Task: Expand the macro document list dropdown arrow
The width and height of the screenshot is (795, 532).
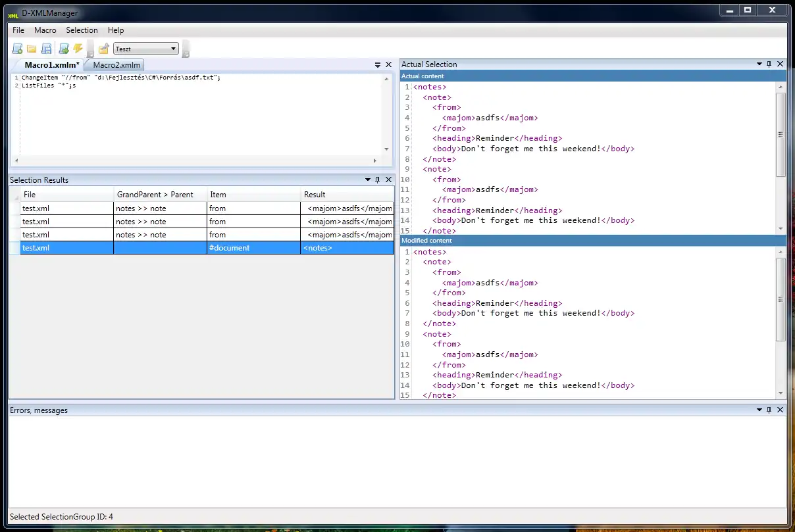Action: click(378, 65)
